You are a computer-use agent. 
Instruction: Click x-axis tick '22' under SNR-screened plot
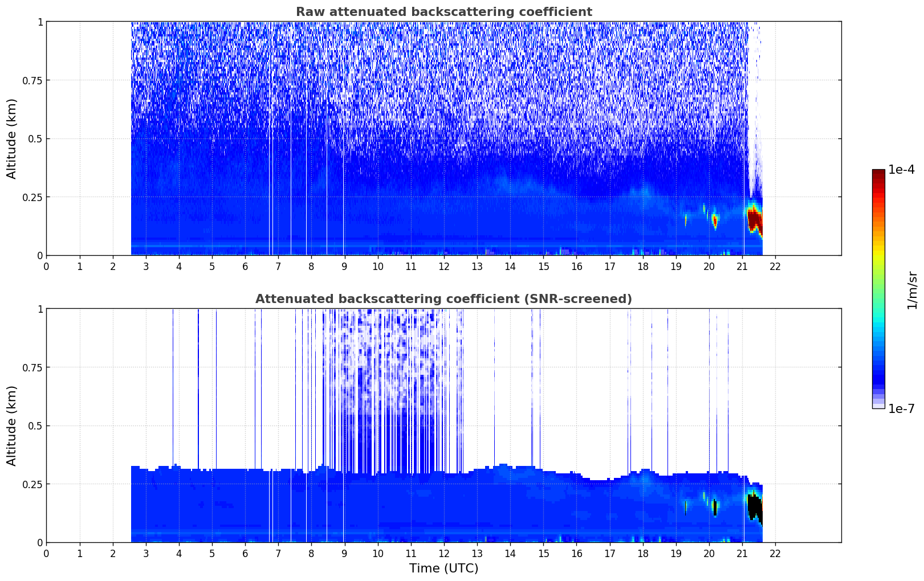tap(775, 553)
